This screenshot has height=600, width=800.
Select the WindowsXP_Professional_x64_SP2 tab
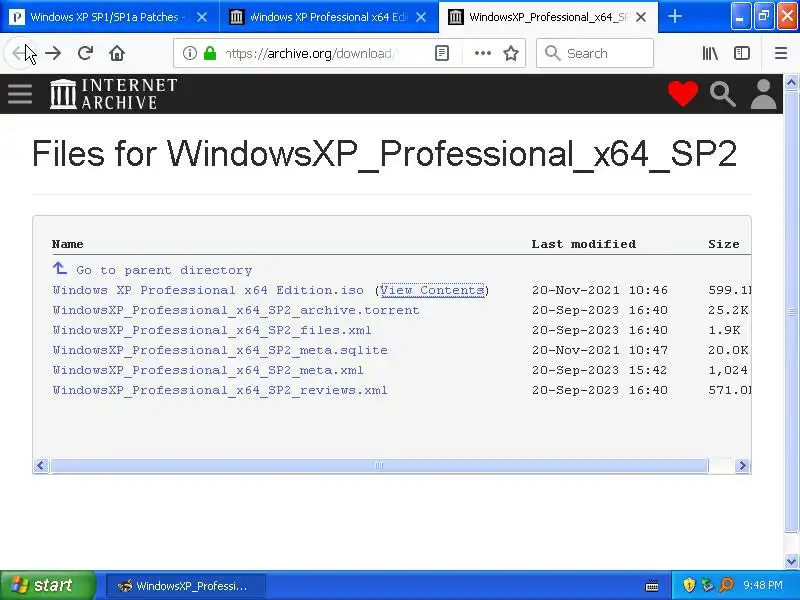click(x=548, y=17)
